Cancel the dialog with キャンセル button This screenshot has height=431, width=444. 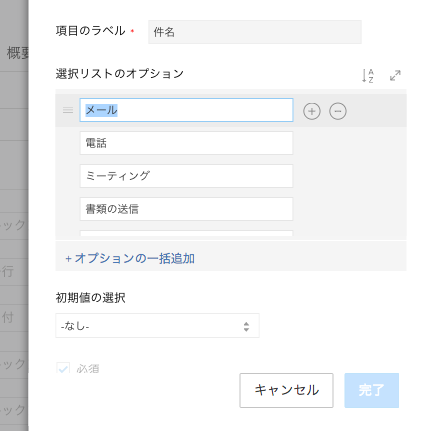(286, 390)
